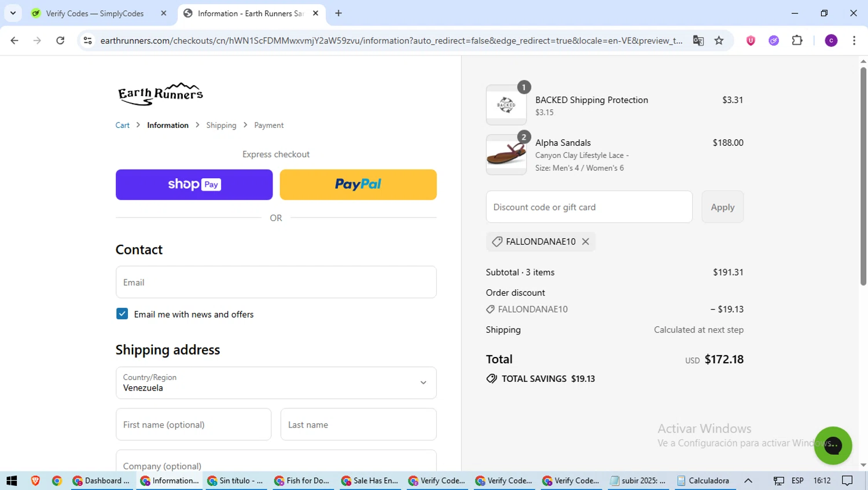Check out with Shop Pay
Screen dimensions: 868x490
tap(194, 185)
